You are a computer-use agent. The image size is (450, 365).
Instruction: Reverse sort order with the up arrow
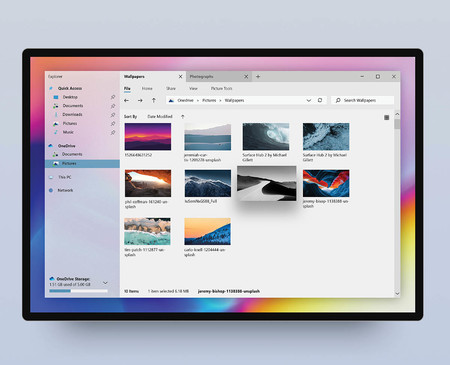183,117
